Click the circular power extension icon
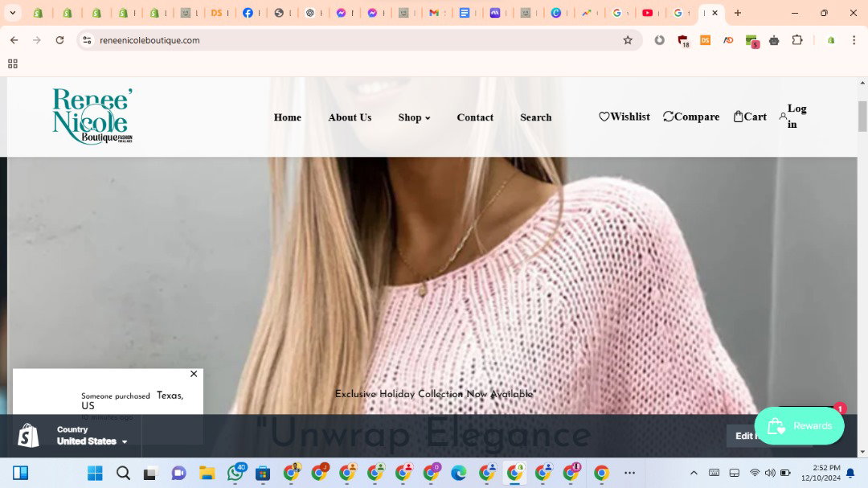The height and width of the screenshot is (488, 868). pos(659,40)
